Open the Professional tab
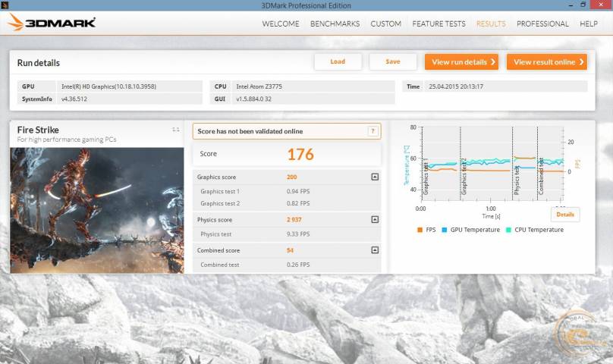The image size is (613, 364). (x=542, y=24)
